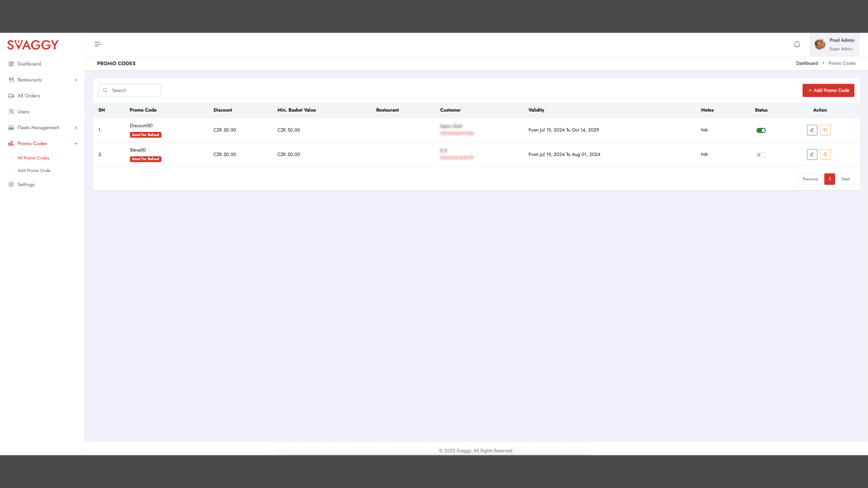The image size is (868, 488).
Task: Edit the Discount50 promo code
Action: [x=812, y=130]
